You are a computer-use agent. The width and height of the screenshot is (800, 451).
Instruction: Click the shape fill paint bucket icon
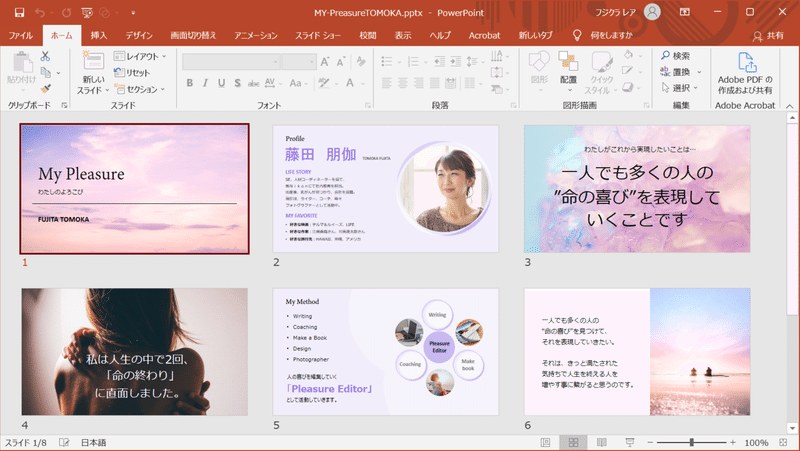[x=629, y=55]
